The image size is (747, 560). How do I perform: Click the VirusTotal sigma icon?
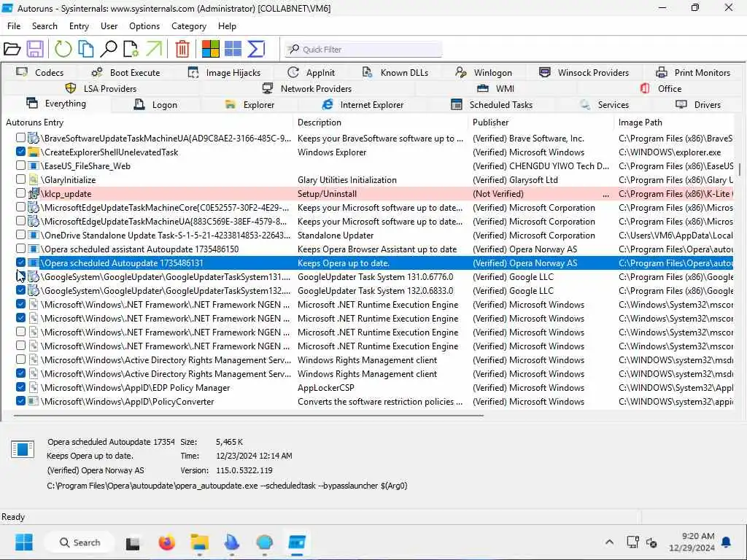[x=256, y=49]
